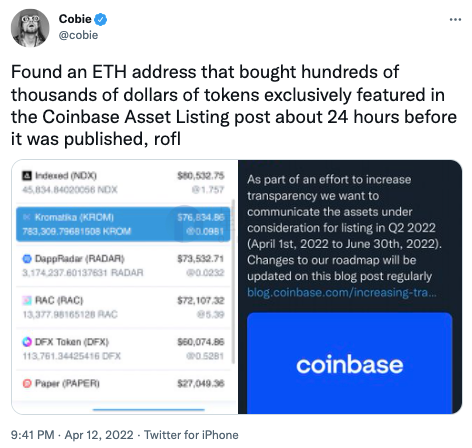
Task: Click the Kromatika (KROM) row icon
Action: coord(27,217)
